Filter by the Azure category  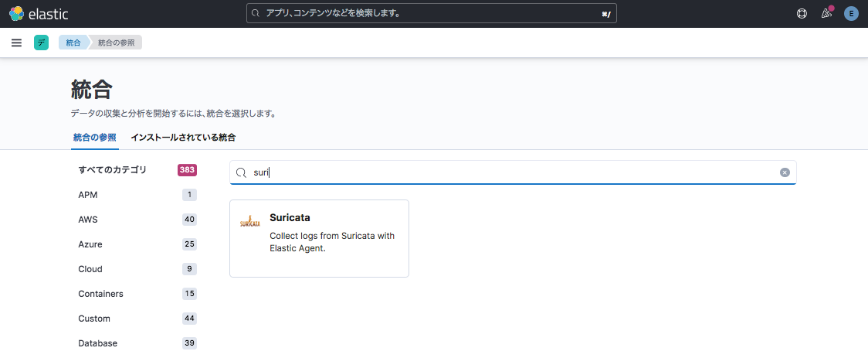coord(90,244)
